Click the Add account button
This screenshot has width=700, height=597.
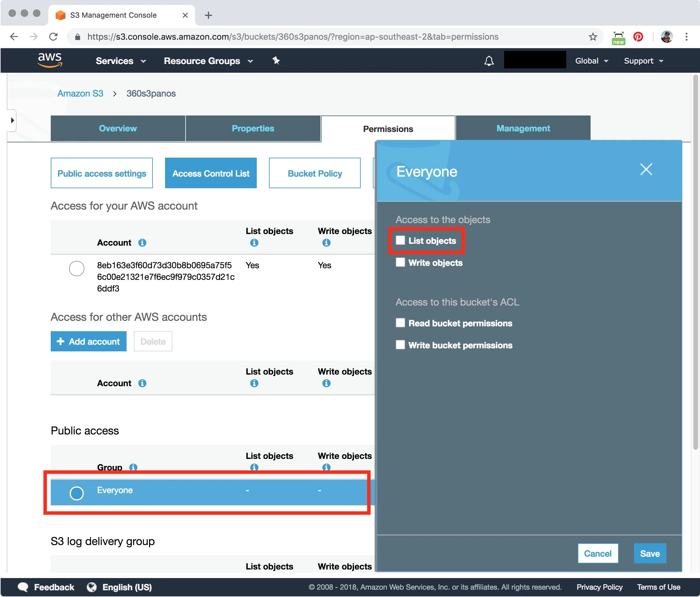[89, 341]
